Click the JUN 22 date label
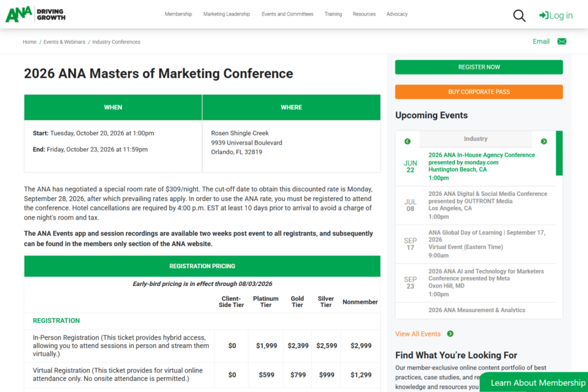Image resolution: width=588 pixels, height=392 pixels. [410, 166]
